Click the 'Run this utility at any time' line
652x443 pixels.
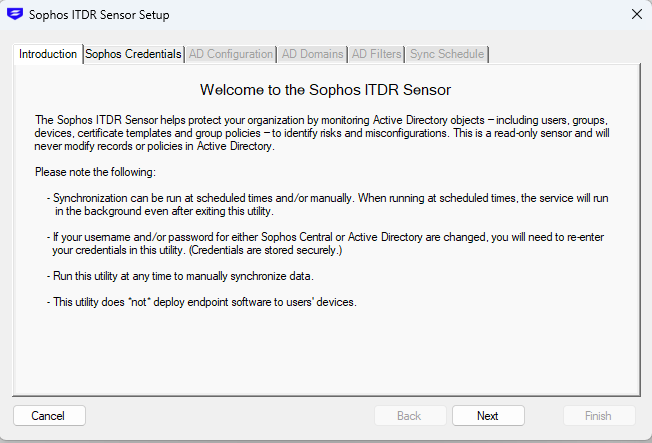point(180,276)
